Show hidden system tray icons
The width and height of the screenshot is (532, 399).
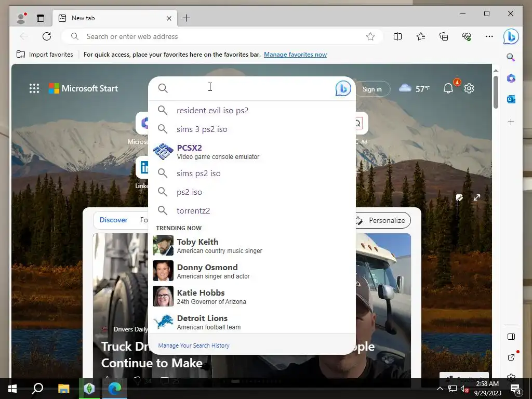(440, 389)
